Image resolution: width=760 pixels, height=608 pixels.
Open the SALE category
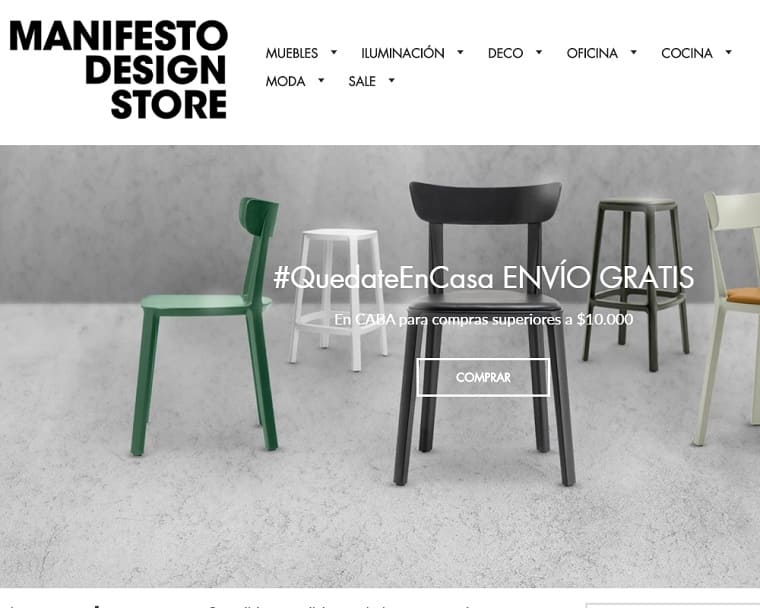(362, 81)
